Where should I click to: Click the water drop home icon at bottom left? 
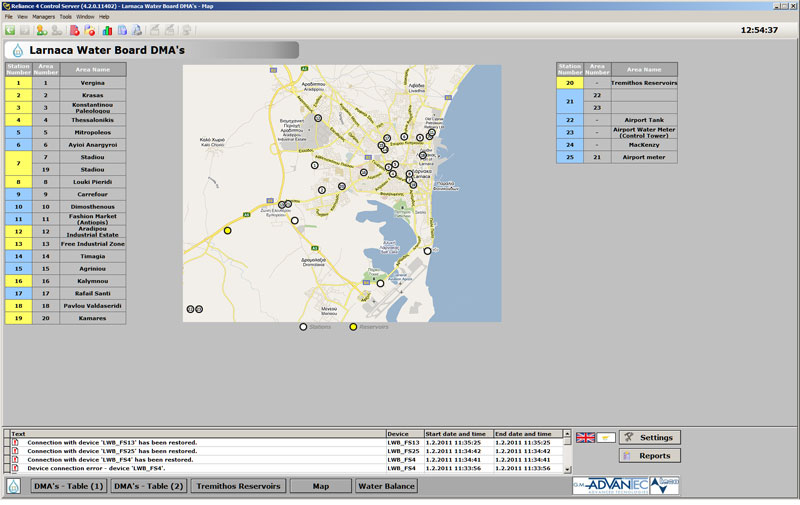[x=14, y=486]
